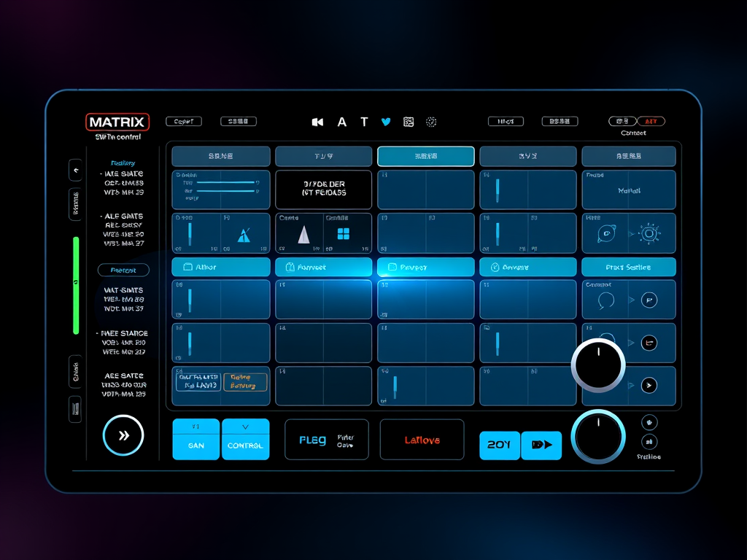
Task: Select the Fract Satiice tab
Action: point(628,268)
